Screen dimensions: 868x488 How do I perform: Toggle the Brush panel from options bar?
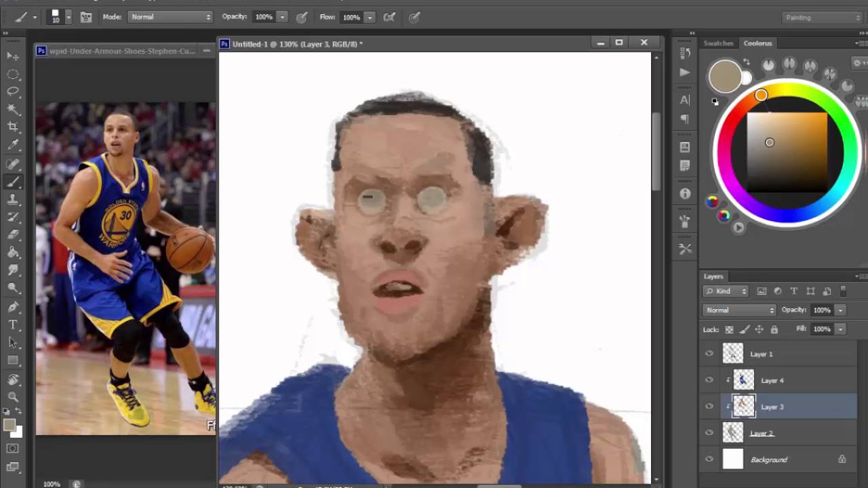tap(86, 17)
